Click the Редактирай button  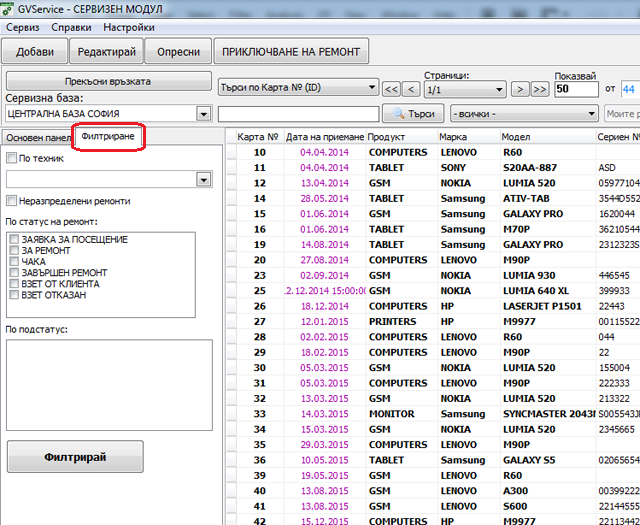(107, 52)
